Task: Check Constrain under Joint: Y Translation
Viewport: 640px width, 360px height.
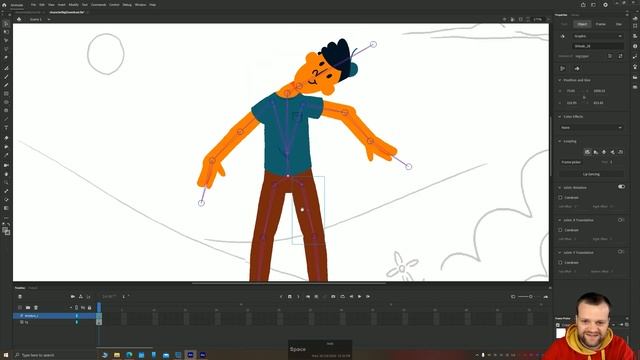Action: pos(560,263)
